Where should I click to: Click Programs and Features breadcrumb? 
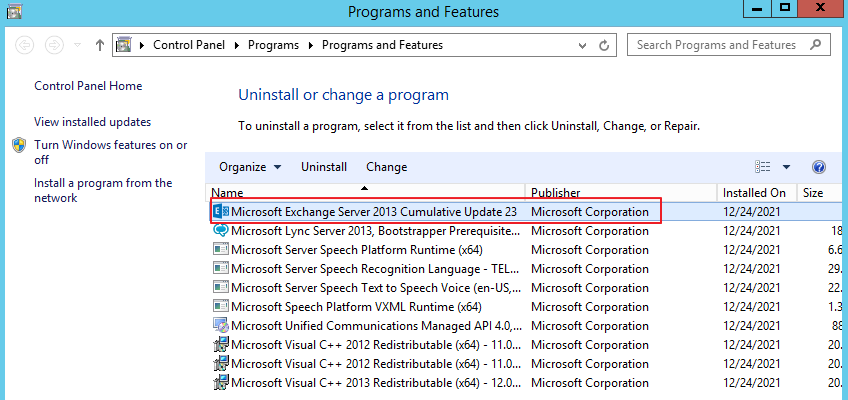382,45
